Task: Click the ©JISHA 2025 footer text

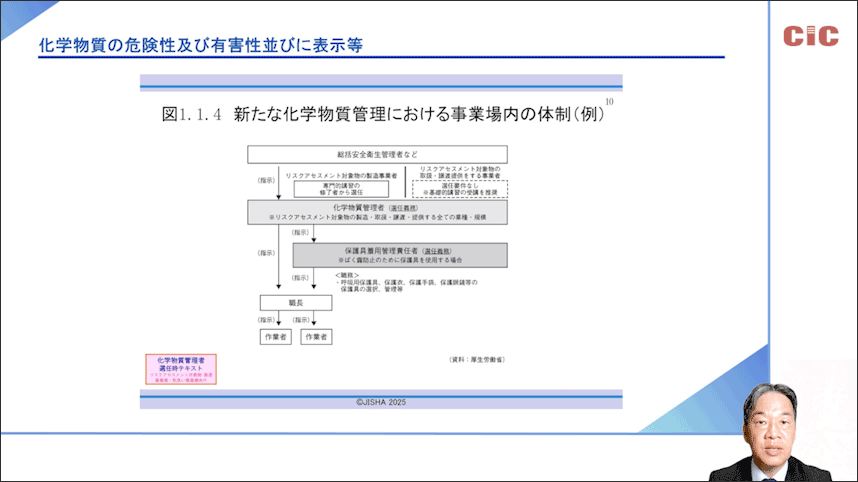Action: pyautogui.click(x=380, y=402)
